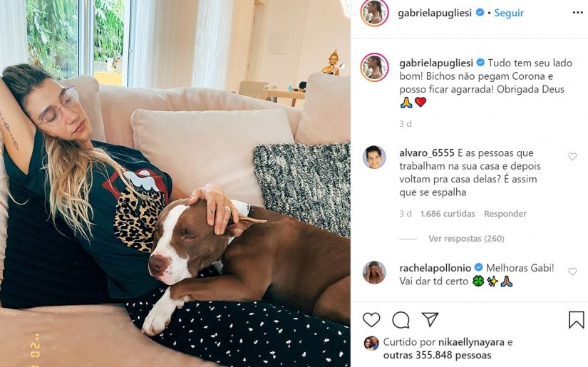This screenshot has height=367, width=588.
Task: Open alvaro_6555 avatar picture
Action: tap(374, 157)
